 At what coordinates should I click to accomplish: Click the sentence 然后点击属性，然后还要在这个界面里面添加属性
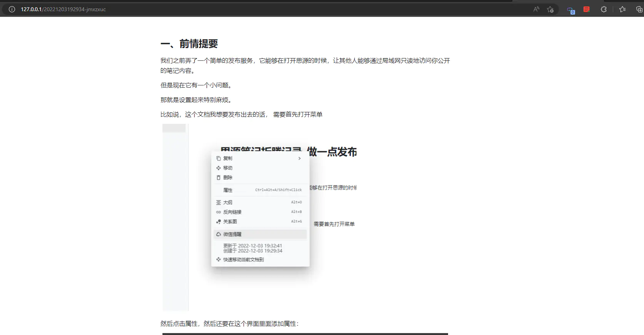[229, 324]
